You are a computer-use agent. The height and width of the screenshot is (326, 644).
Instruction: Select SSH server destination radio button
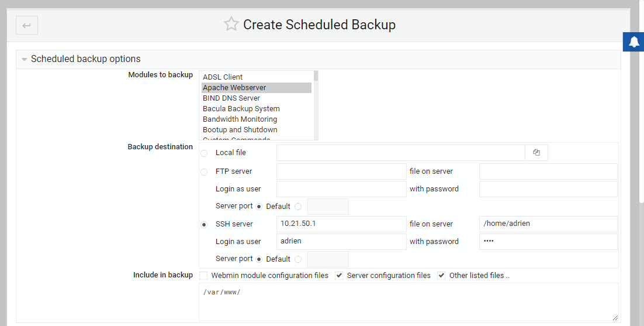(x=204, y=225)
